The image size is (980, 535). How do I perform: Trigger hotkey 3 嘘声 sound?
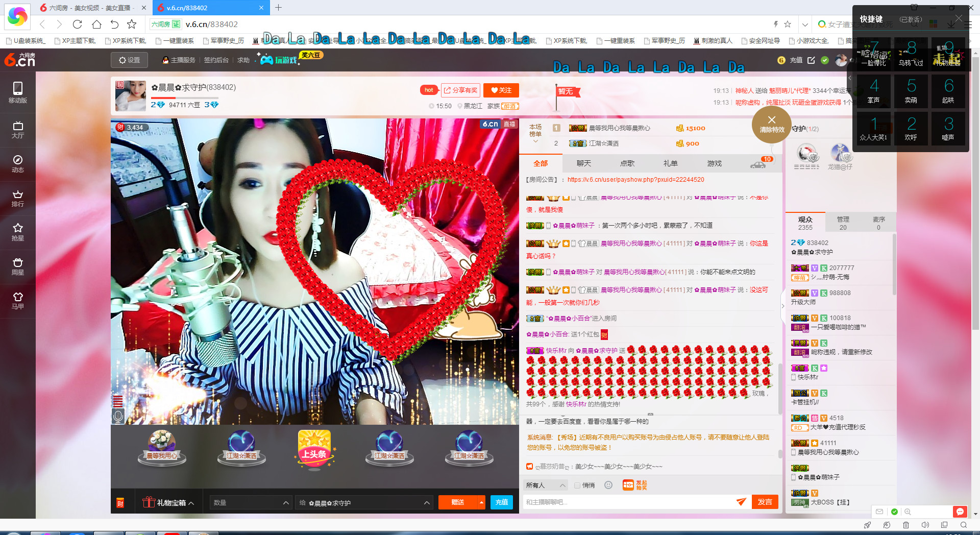[948, 128]
